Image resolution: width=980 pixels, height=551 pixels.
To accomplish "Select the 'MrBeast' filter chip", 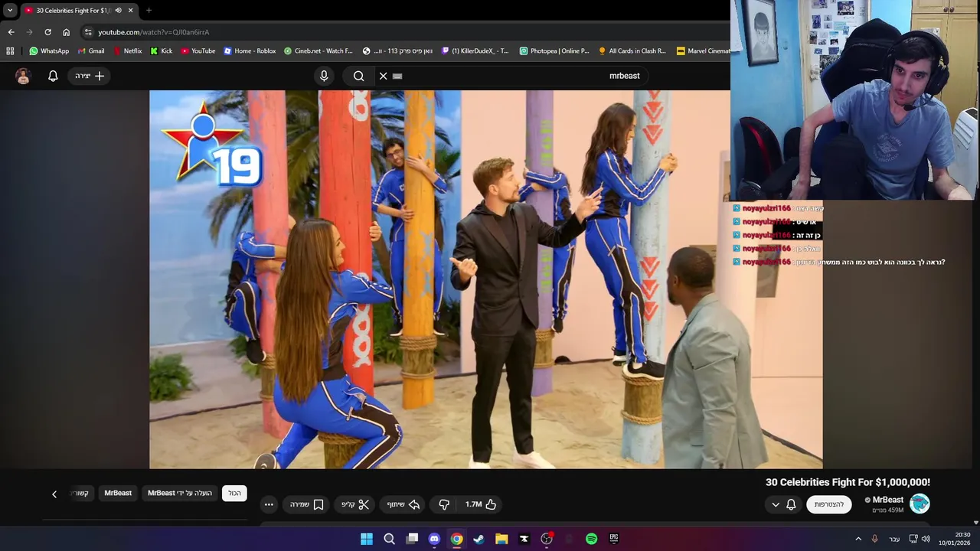I will click(x=118, y=494).
